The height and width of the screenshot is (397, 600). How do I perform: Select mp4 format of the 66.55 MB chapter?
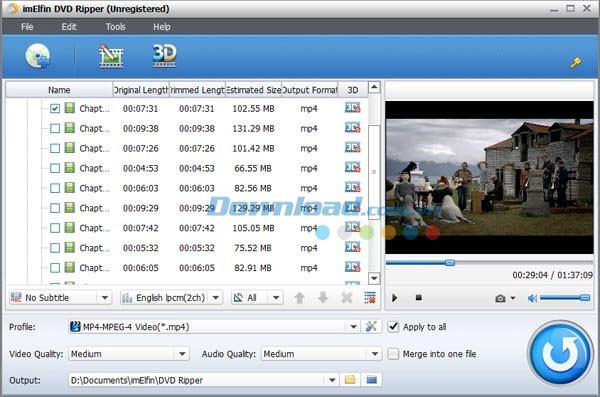tap(309, 168)
